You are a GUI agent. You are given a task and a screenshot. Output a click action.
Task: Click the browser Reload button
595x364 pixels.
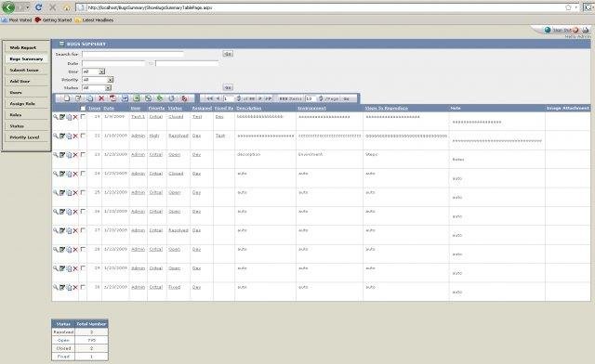[x=38, y=7]
